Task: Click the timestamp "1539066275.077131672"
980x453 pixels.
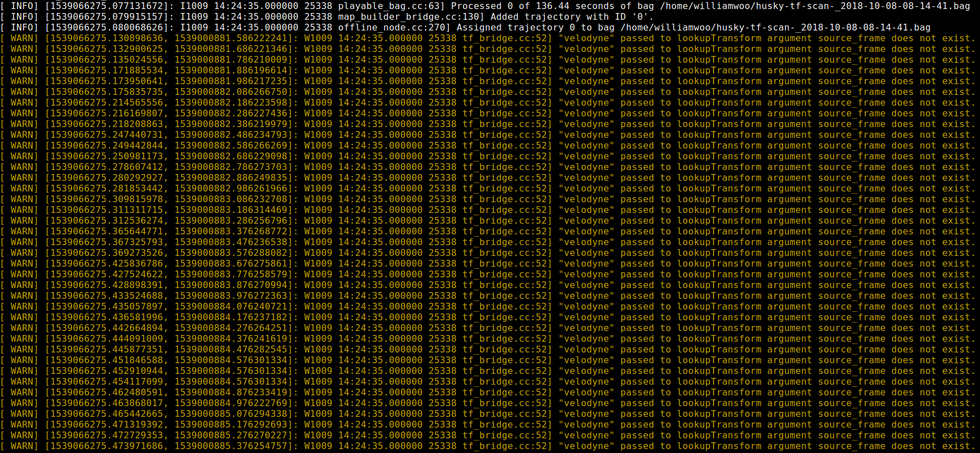Action: tap(107, 6)
